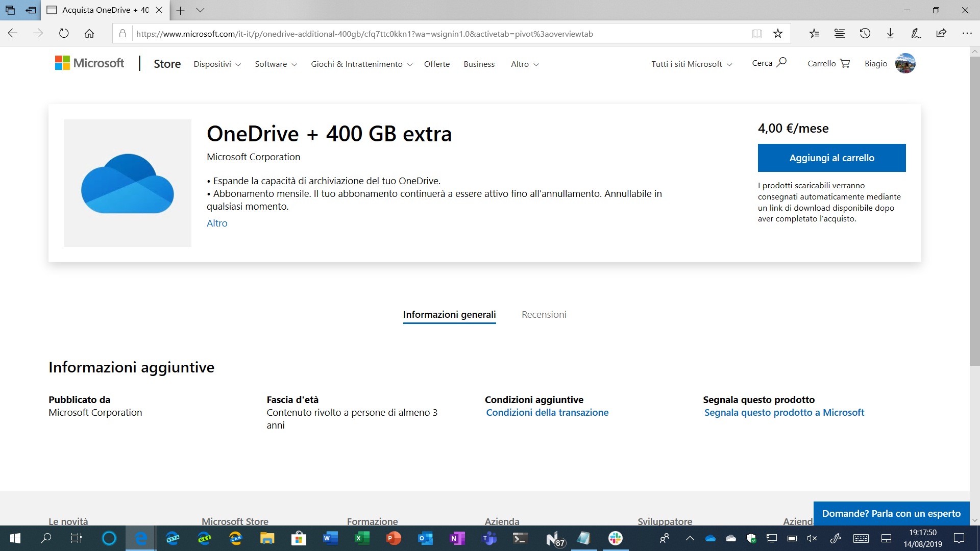The image size is (980, 551).
Task: Open Cortana circle on taskbar
Action: [x=109, y=538]
